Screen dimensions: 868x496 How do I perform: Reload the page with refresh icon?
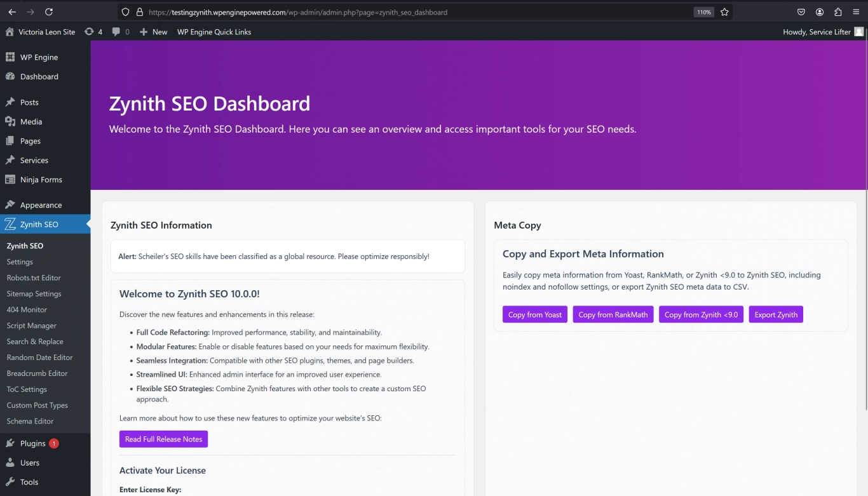pos(49,12)
